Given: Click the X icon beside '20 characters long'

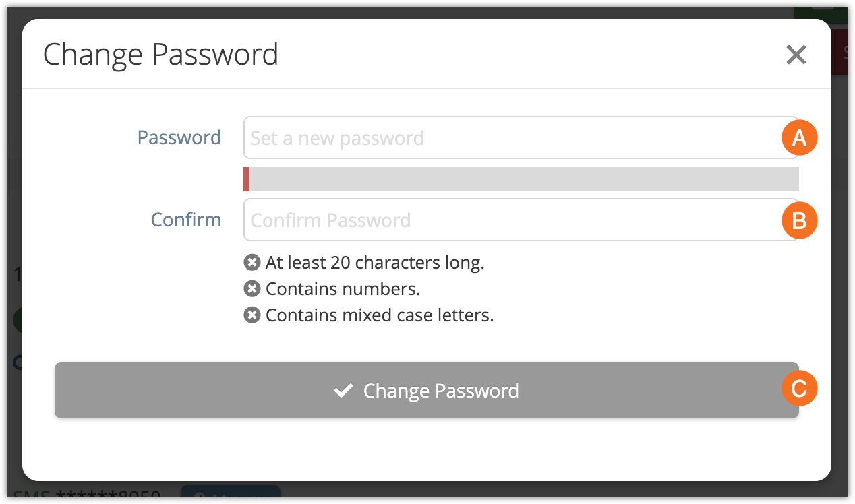Looking at the screenshot, I should click(252, 263).
